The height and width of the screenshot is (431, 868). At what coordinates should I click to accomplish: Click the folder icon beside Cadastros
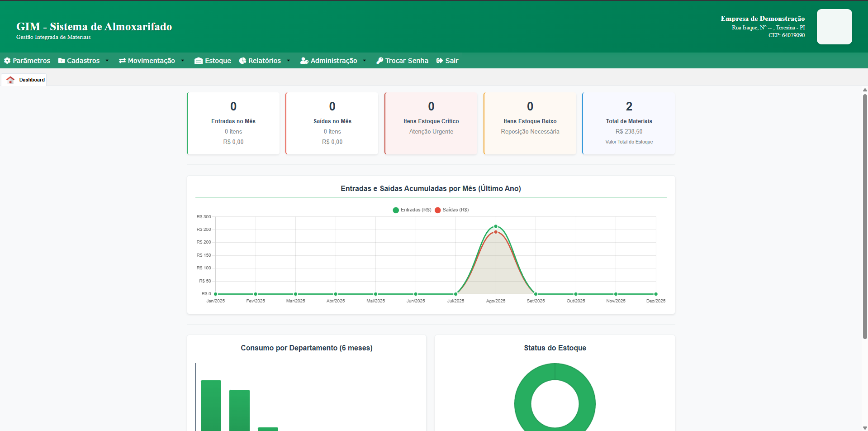click(x=62, y=61)
